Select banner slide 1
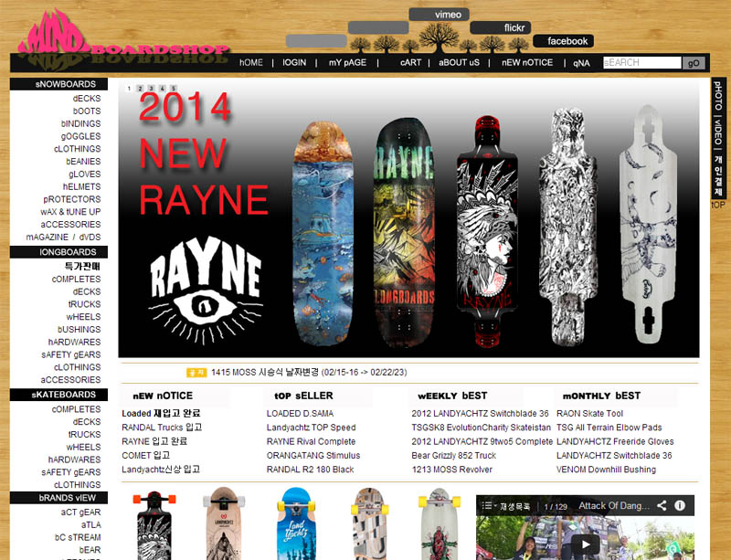731x560 pixels. point(129,88)
